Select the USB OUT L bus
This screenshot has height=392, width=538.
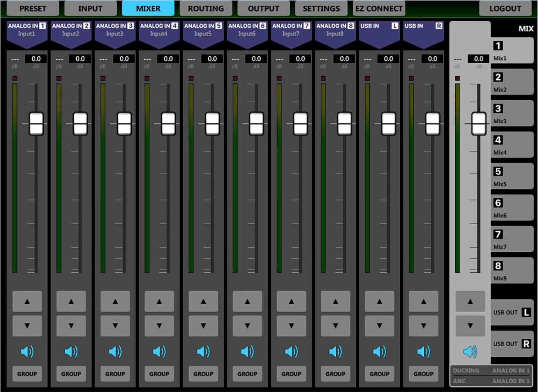click(x=512, y=313)
